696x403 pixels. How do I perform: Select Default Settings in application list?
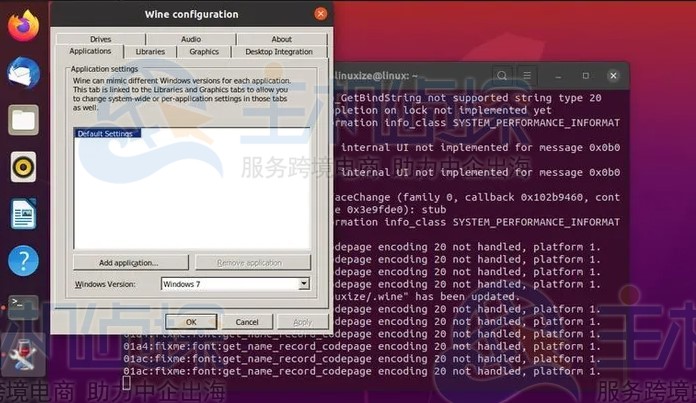[107, 134]
